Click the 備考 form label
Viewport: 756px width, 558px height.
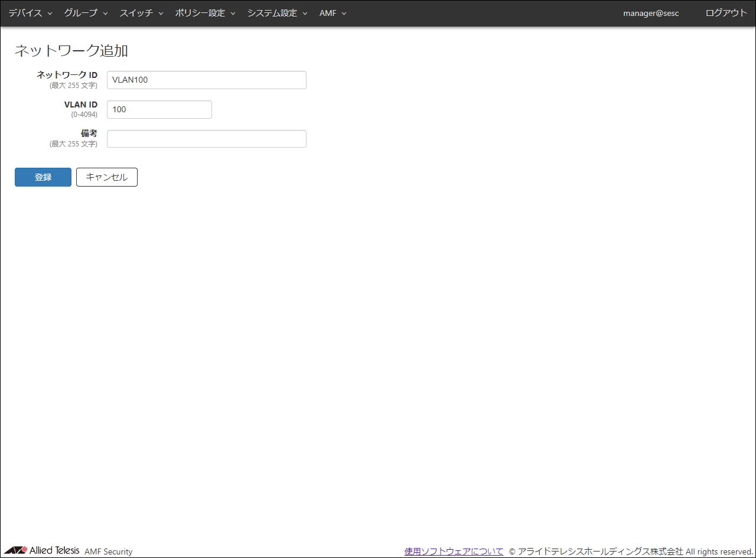click(89, 133)
